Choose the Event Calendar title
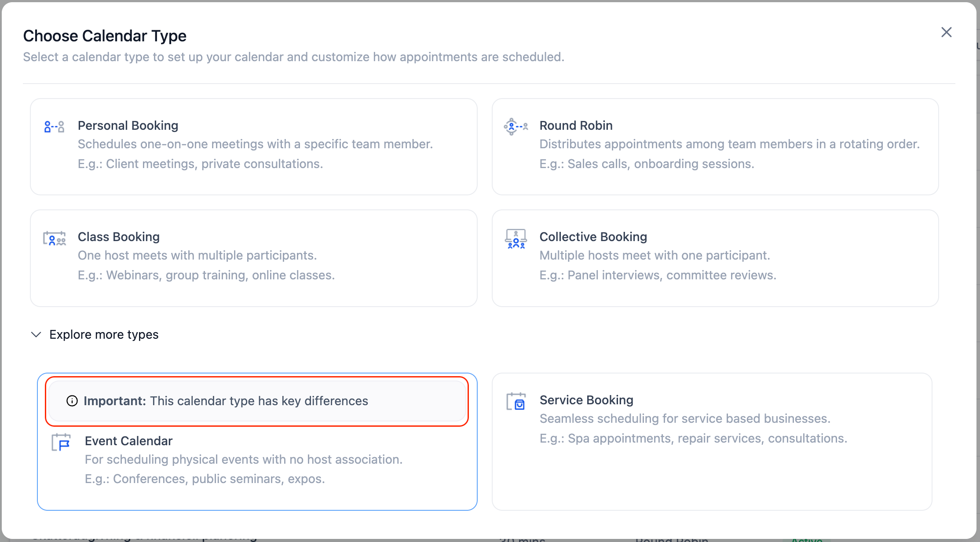The image size is (980, 542). (128, 441)
